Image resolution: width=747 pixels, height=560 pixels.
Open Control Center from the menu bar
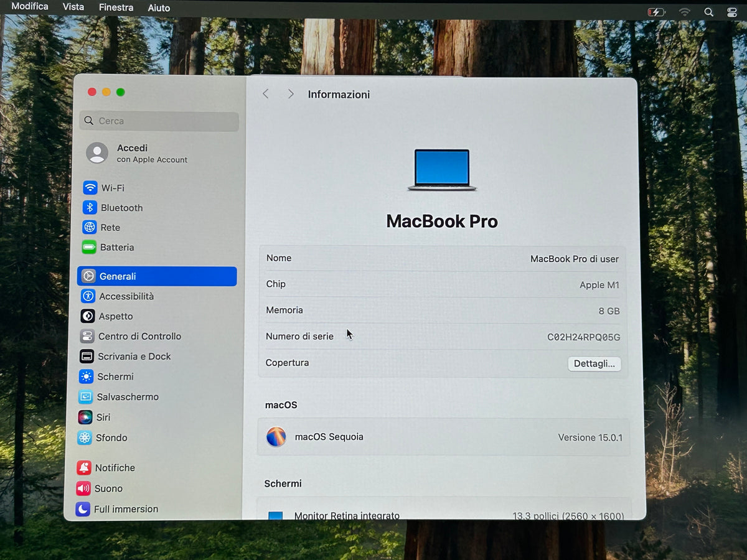click(x=732, y=12)
